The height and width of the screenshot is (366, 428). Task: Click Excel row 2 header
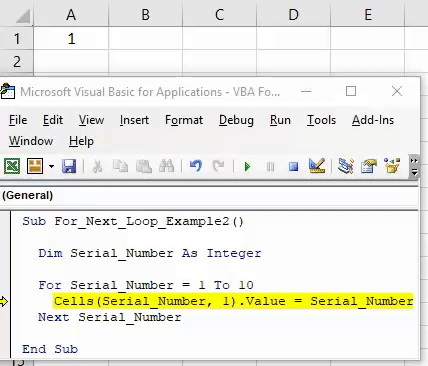pyautogui.click(x=17, y=62)
